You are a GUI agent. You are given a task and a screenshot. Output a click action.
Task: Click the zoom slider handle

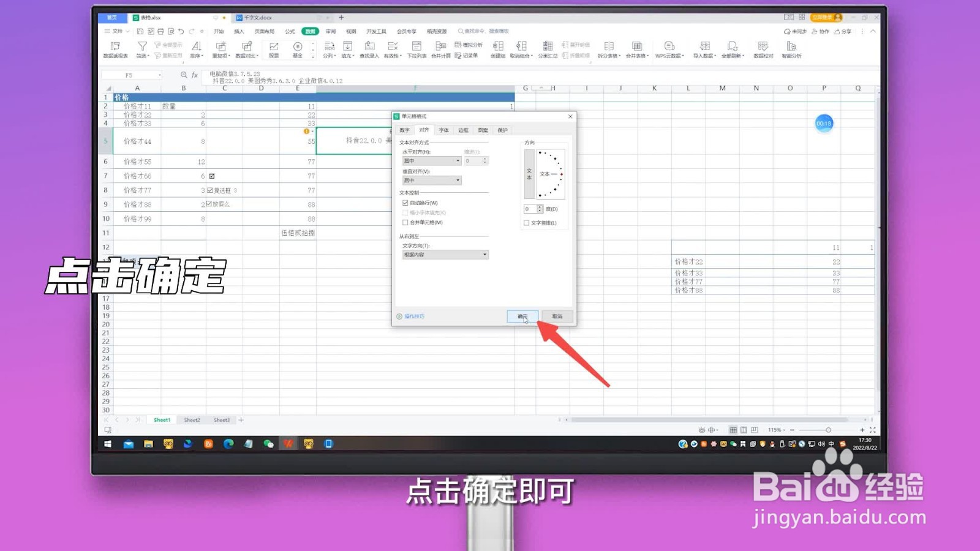(828, 430)
